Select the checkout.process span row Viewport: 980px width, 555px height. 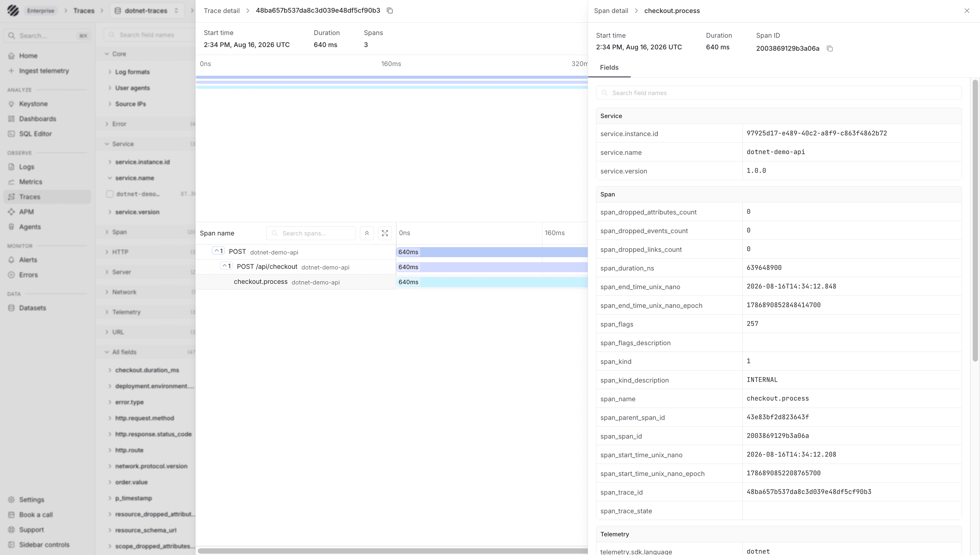(x=296, y=282)
